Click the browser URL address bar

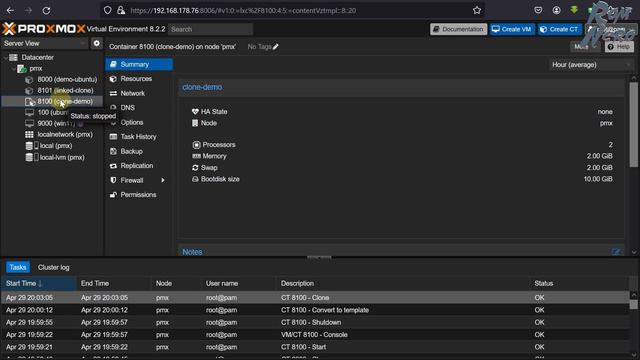(292, 11)
